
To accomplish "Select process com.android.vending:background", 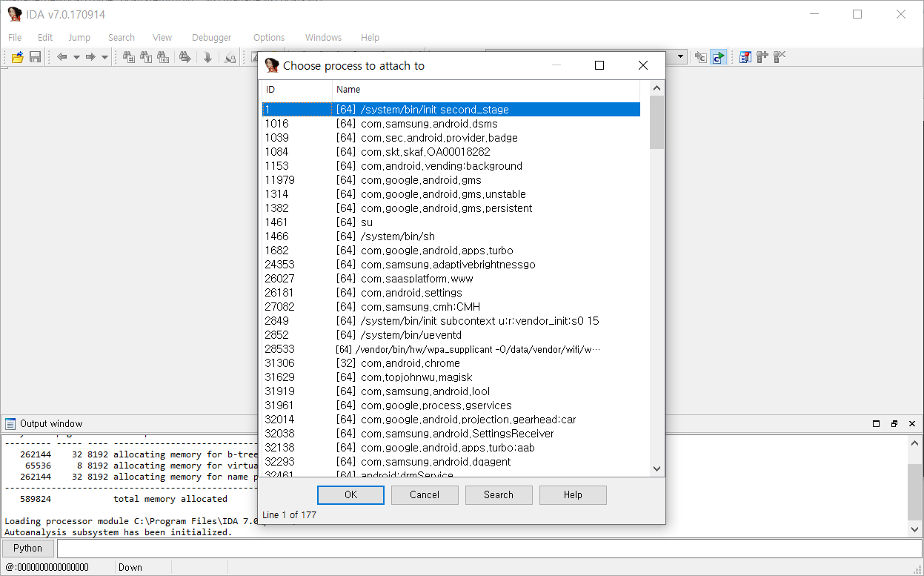I will 451,166.
